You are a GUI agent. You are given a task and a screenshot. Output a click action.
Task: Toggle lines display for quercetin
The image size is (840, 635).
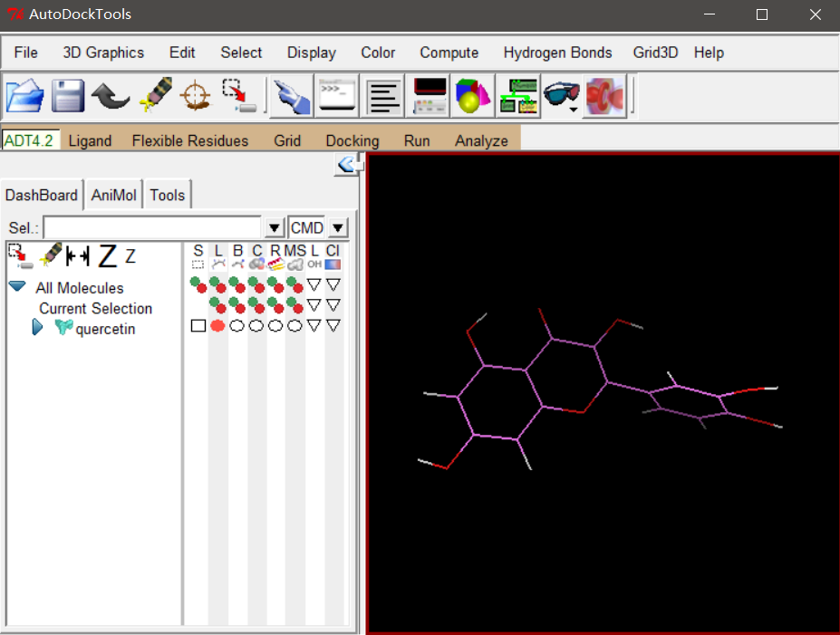pyautogui.click(x=217, y=325)
